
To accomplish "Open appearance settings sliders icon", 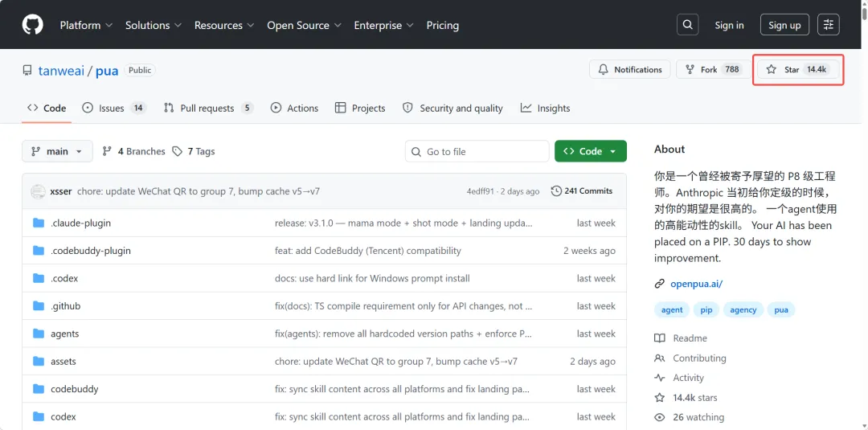I will tap(828, 25).
